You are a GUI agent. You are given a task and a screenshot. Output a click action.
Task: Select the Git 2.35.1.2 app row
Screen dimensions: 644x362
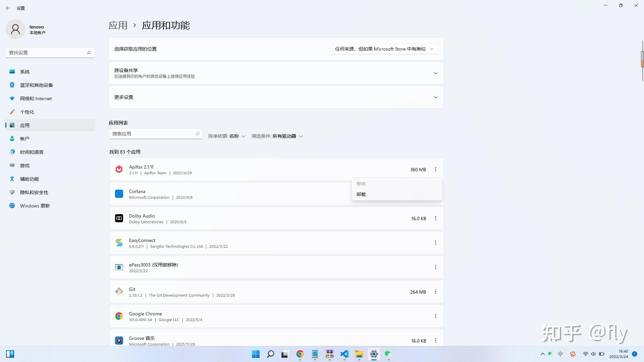point(276,292)
